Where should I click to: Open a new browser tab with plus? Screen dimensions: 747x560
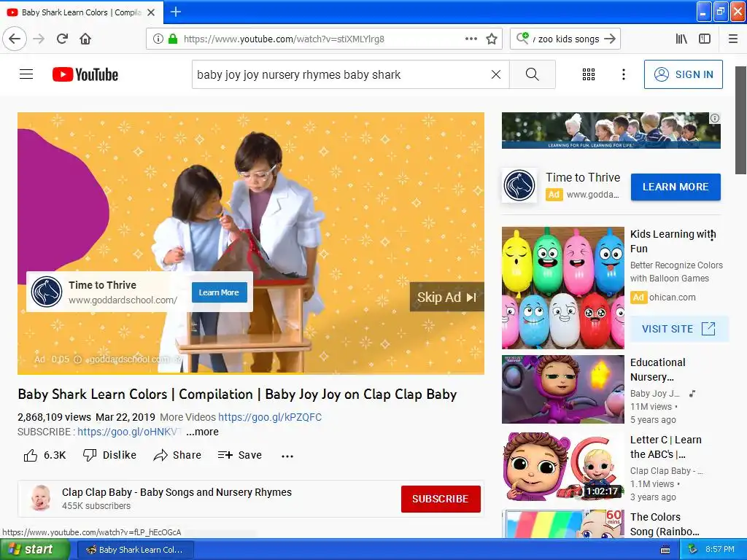176,12
